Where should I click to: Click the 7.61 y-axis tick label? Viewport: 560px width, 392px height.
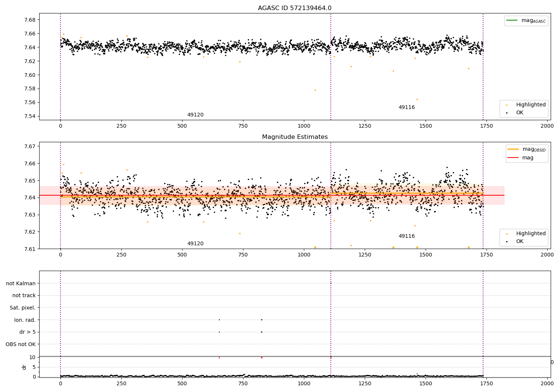(29, 249)
